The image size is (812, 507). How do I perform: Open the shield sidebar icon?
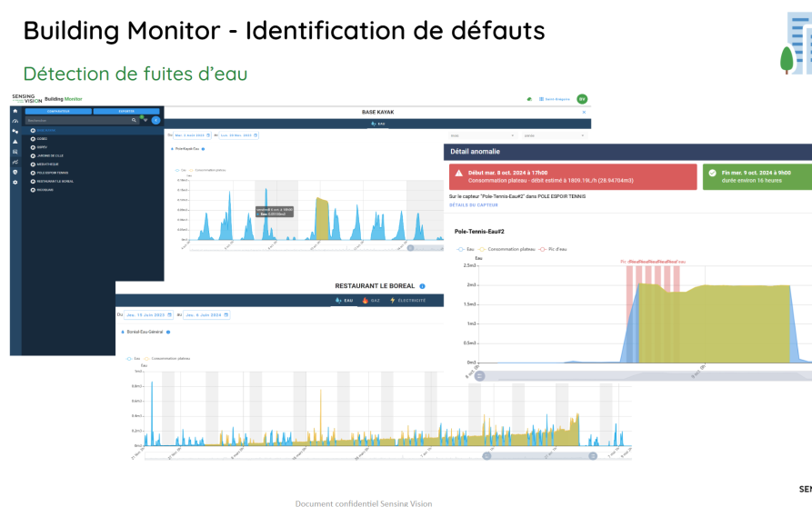15,173
